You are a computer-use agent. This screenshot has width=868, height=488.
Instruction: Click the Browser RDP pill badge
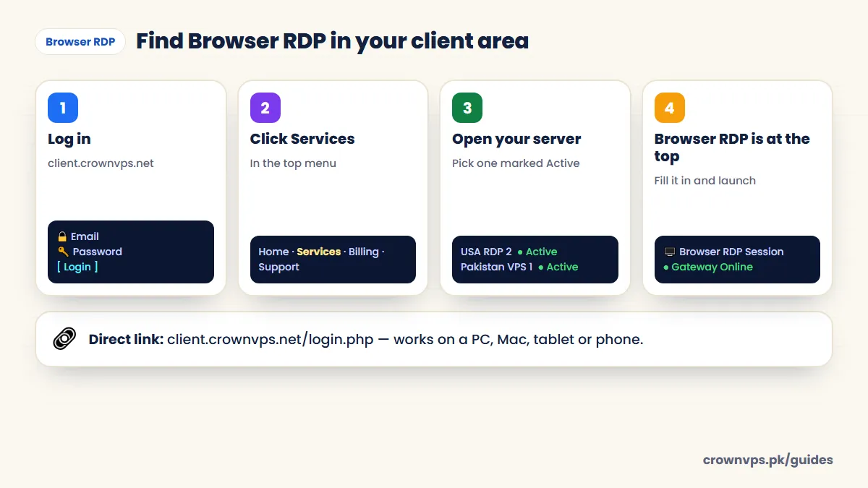click(80, 41)
